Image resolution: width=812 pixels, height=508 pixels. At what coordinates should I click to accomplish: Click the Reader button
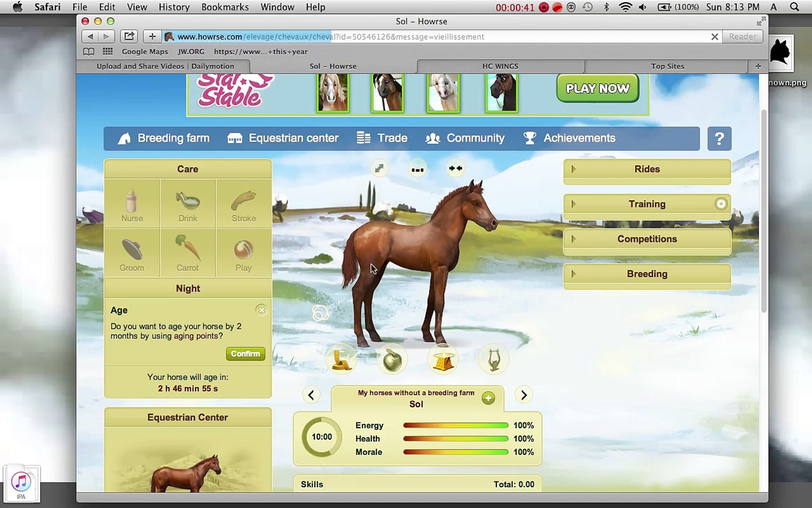(742, 37)
